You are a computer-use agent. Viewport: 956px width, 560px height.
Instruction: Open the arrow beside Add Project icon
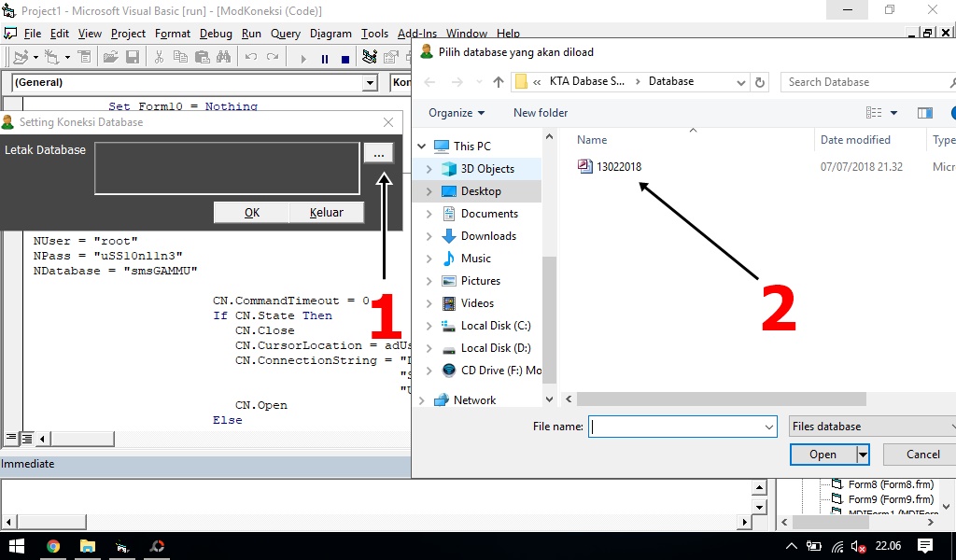tap(35, 57)
